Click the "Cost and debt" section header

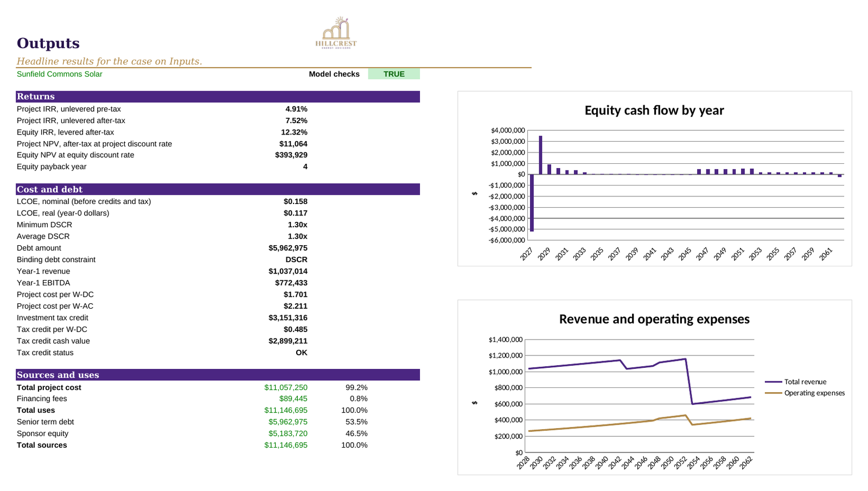218,189
